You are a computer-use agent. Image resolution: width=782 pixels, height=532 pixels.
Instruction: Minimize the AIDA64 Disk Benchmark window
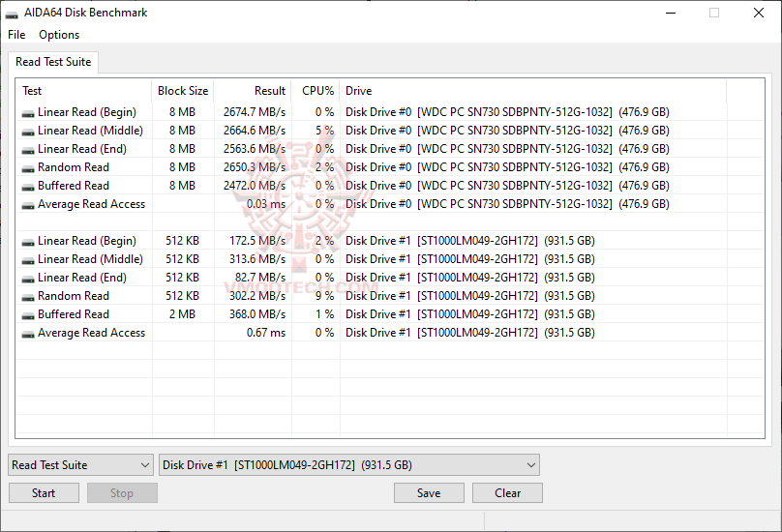[671, 13]
